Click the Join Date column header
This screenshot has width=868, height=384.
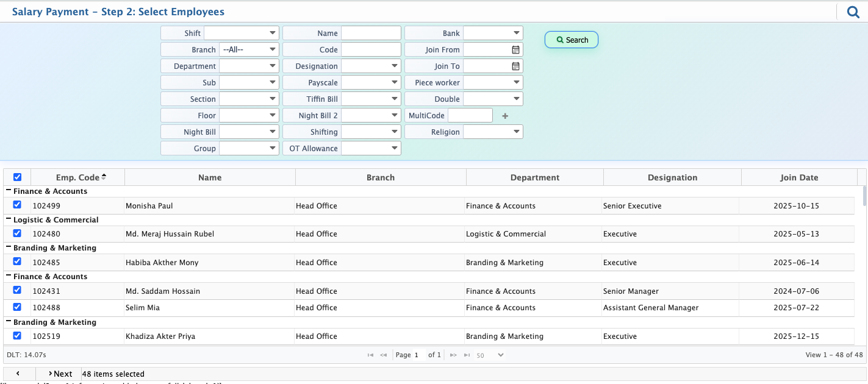[799, 177]
